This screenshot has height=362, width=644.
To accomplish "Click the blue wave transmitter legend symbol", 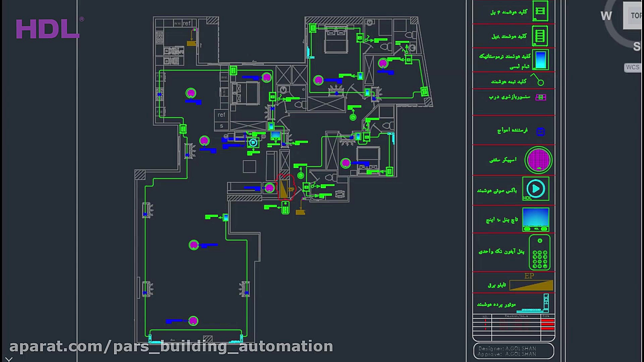I will [540, 131].
